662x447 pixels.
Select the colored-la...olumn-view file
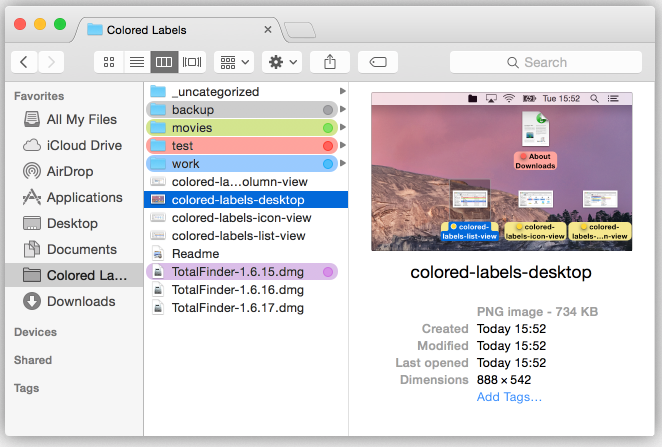click(246, 182)
